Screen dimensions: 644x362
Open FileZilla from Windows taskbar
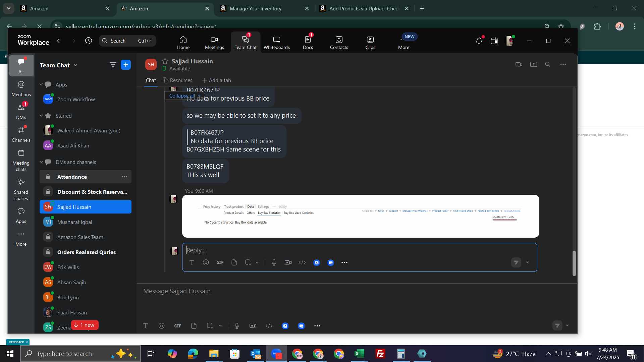(x=380, y=354)
